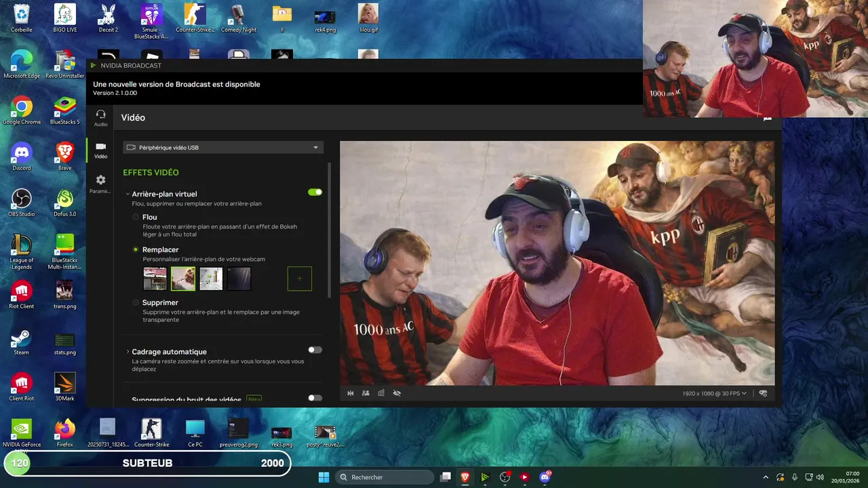Open Comedy Night desktop shortcut
Screen dimensions: 868x488
coord(238,18)
